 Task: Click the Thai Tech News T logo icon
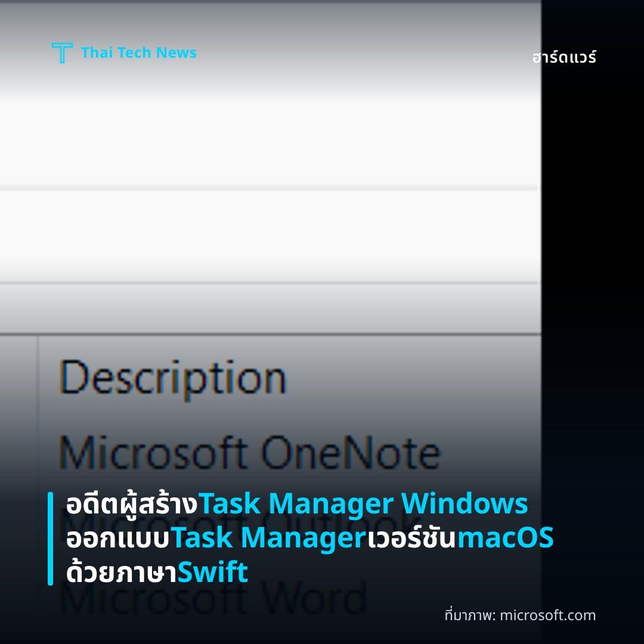(62, 52)
